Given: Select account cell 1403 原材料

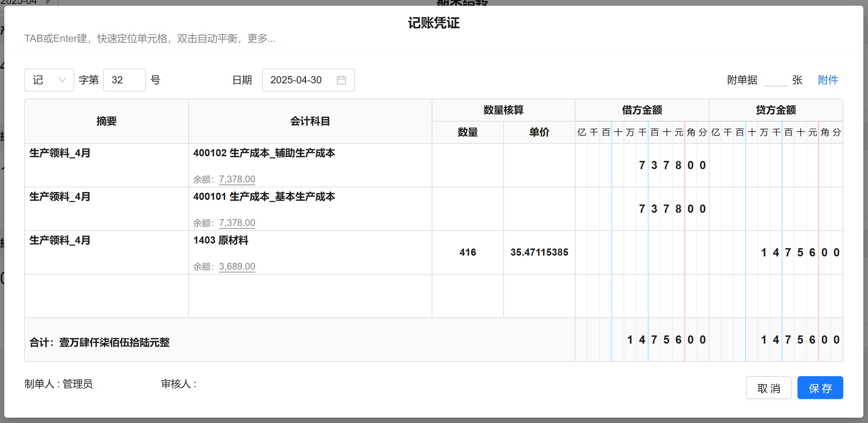Looking at the screenshot, I should (x=221, y=240).
